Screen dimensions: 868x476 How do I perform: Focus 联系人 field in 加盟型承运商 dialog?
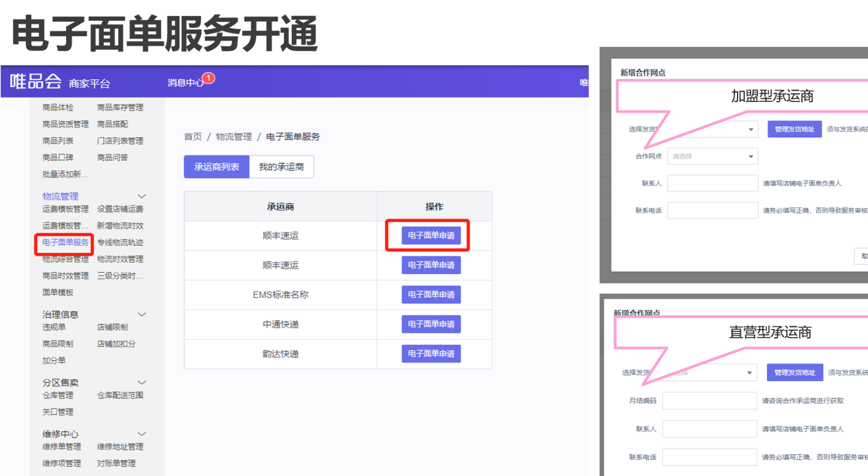713,183
